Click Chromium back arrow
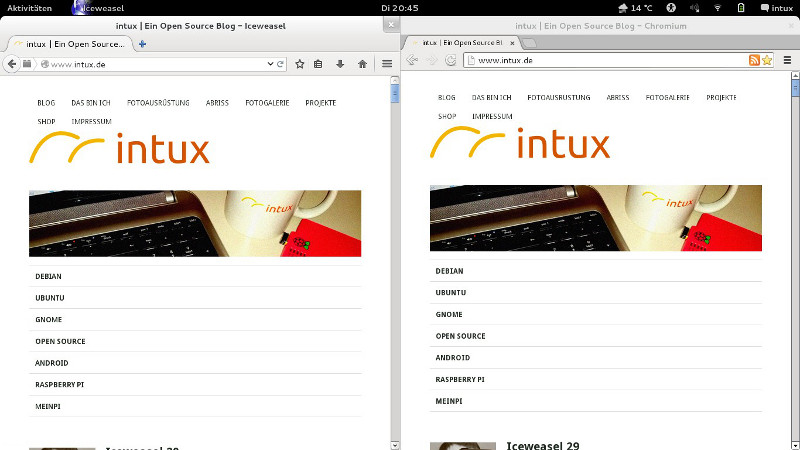This screenshot has height=450, width=800. 412,60
